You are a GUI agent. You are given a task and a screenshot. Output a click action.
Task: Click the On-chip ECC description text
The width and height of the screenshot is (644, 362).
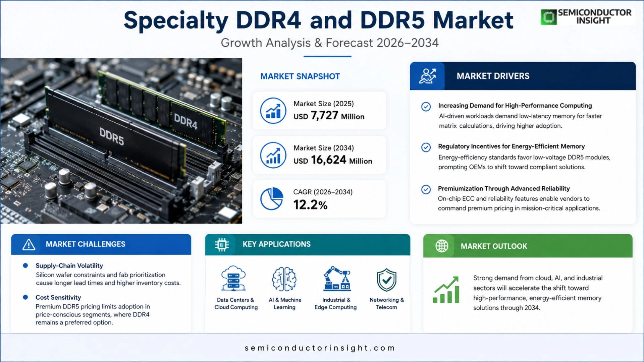tap(519, 203)
